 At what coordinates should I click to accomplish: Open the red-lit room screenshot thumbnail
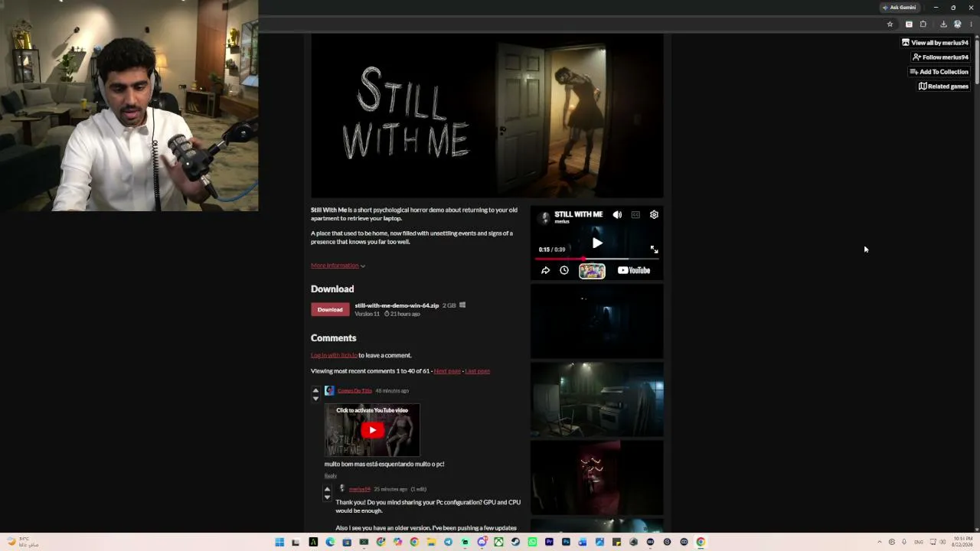597,478
